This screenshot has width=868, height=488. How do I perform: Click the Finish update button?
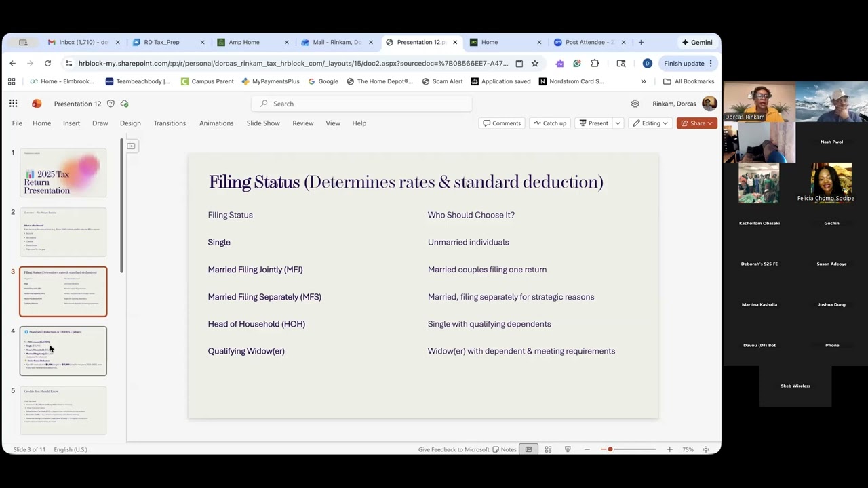688,63
